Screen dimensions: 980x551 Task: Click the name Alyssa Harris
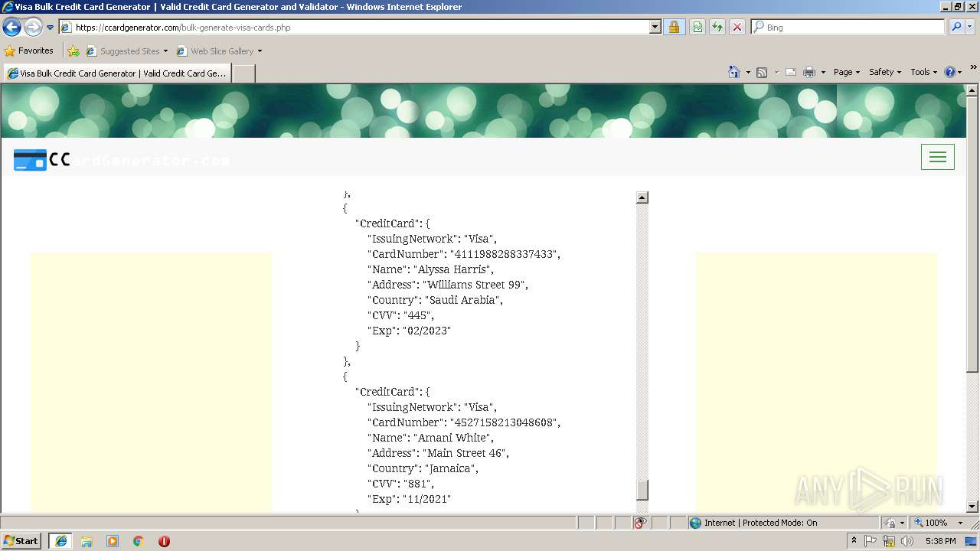tap(452, 269)
